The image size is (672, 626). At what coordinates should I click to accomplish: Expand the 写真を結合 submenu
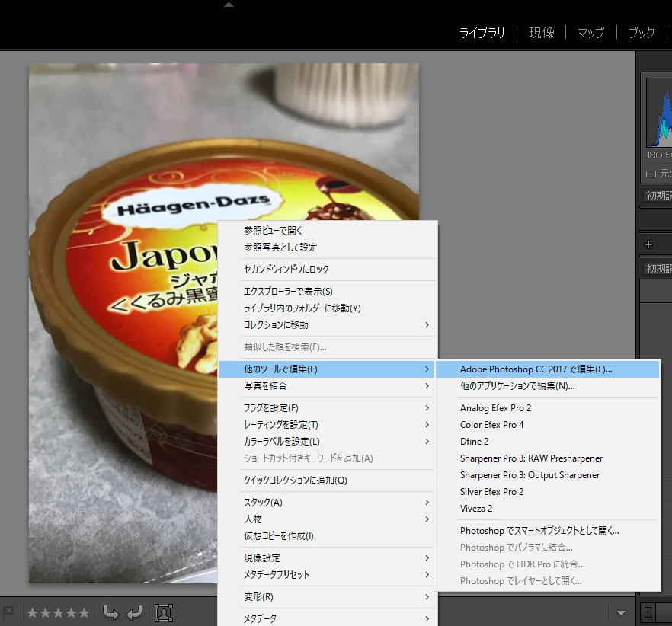point(328,385)
